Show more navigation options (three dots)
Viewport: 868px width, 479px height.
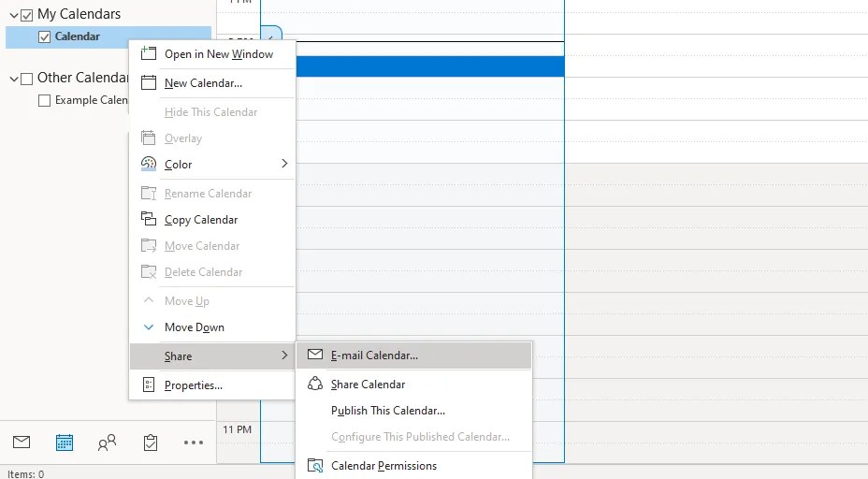(x=194, y=443)
